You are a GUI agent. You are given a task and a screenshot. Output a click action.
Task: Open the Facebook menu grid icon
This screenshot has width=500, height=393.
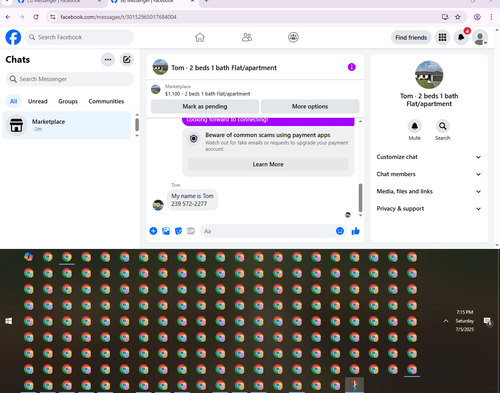pyautogui.click(x=442, y=37)
